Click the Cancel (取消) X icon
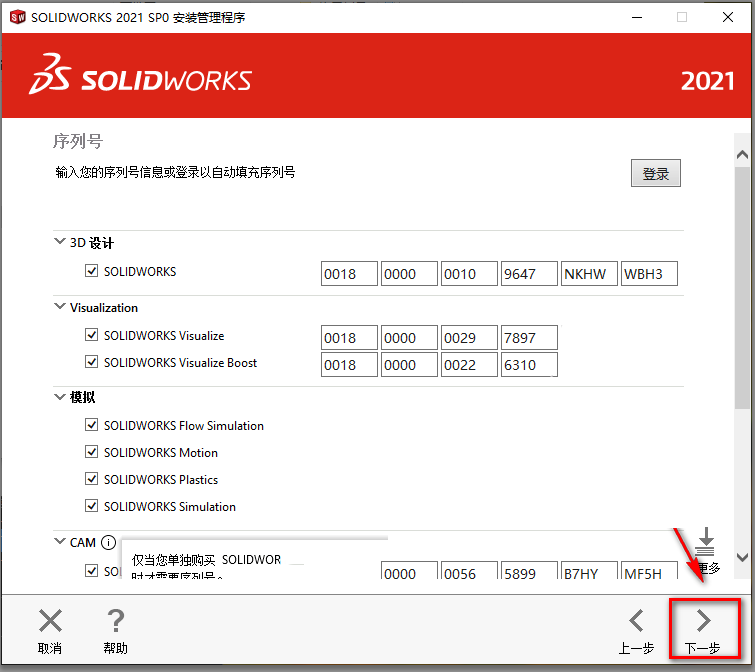Image resolution: width=755 pixels, height=672 pixels. (50, 620)
